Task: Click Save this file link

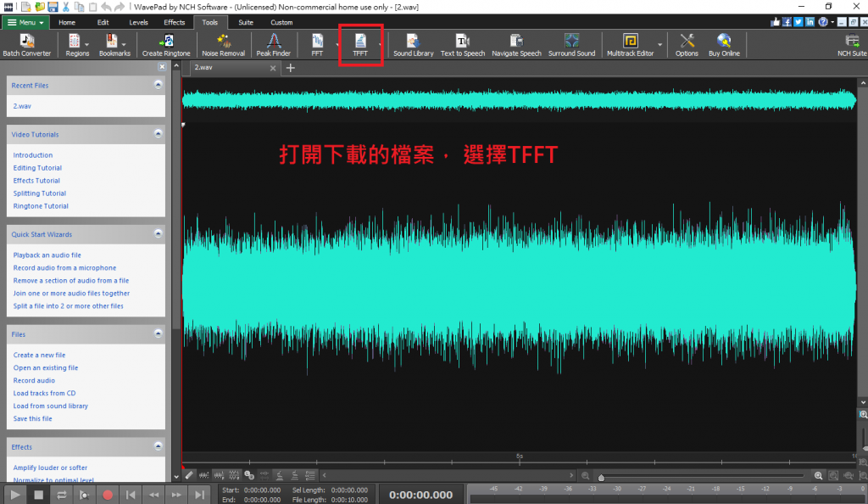Action: pyautogui.click(x=33, y=418)
